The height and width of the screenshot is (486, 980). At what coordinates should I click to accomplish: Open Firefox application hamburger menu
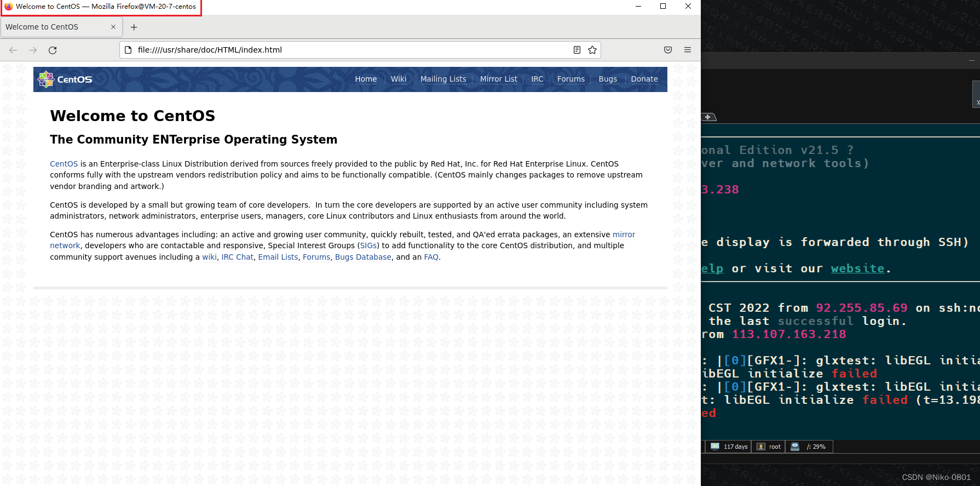click(688, 50)
